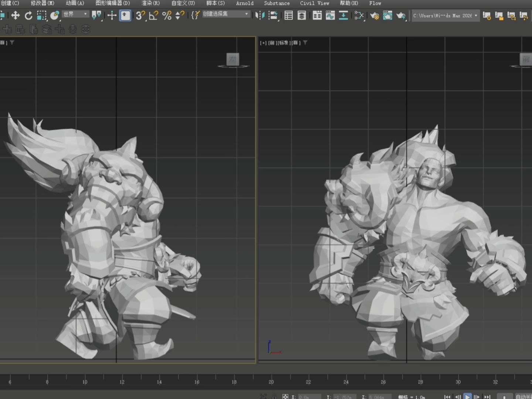Click the Edit Named Selection Sets icon
The width and height of the screenshot is (532, 399).
[195, 16]
